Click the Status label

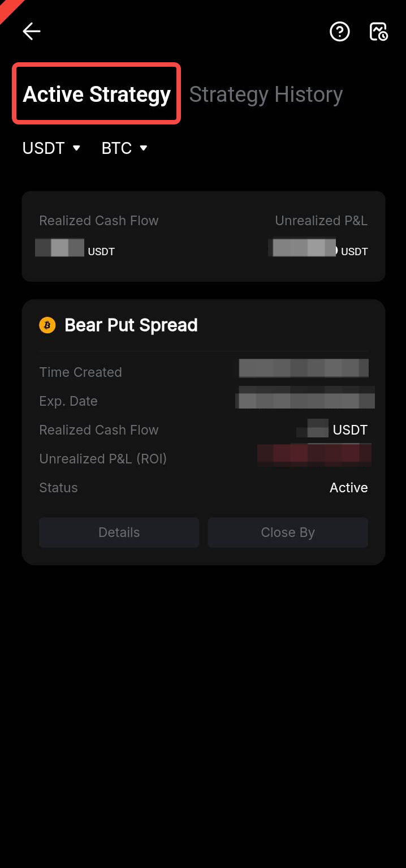click(x=58, y=488)
